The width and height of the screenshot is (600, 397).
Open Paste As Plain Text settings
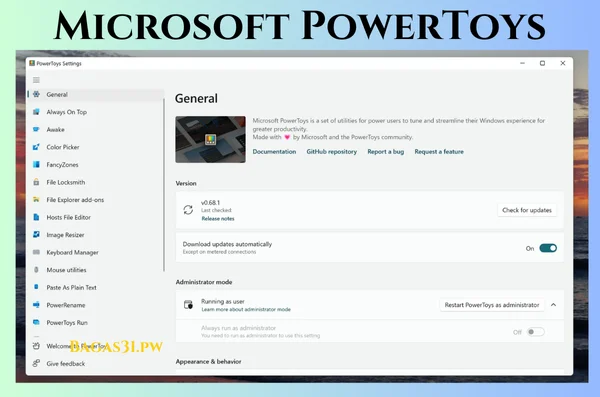click(x=96, y=288)
